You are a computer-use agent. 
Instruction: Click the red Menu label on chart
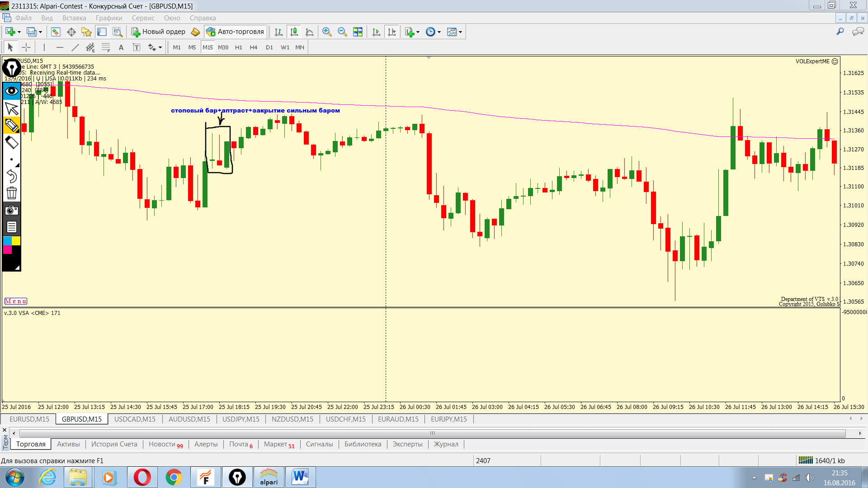(x=16, y=301)
